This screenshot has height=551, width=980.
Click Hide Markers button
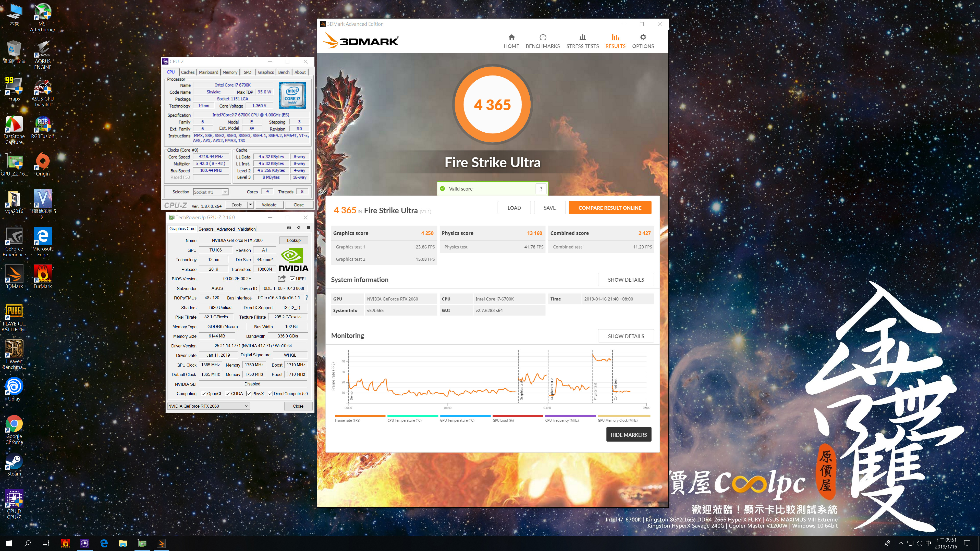629,435
